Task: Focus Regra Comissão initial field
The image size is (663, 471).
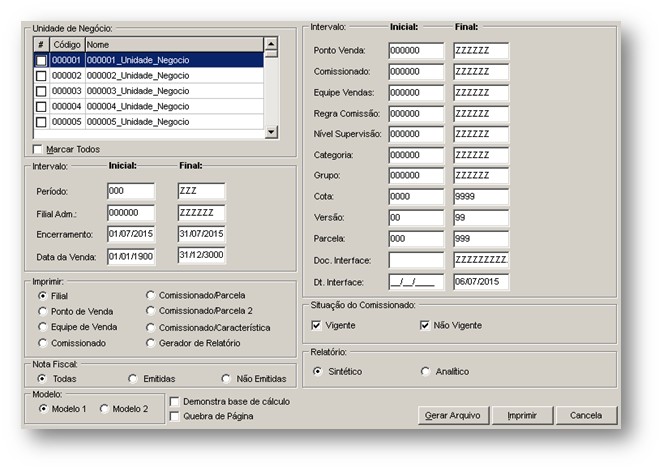Action: 416,114
